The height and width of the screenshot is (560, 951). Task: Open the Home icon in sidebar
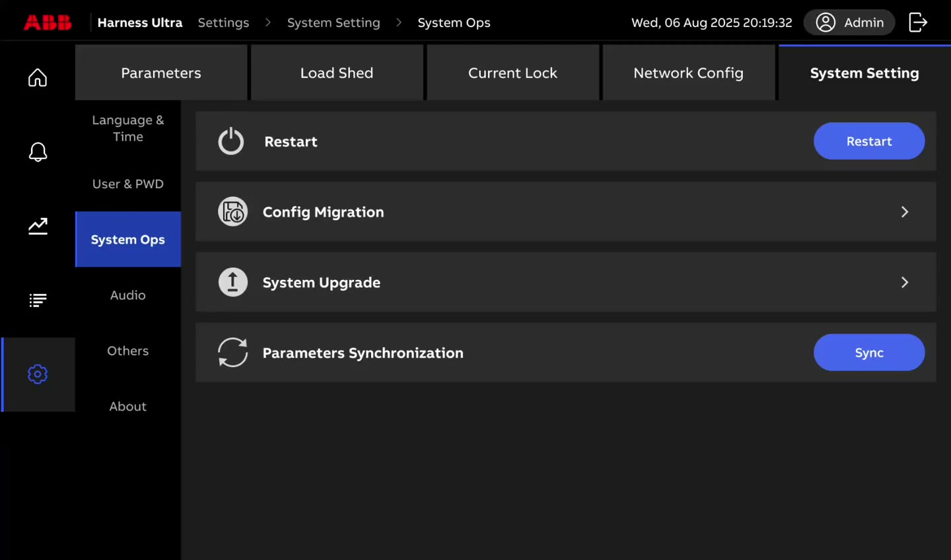pos(38,78)
